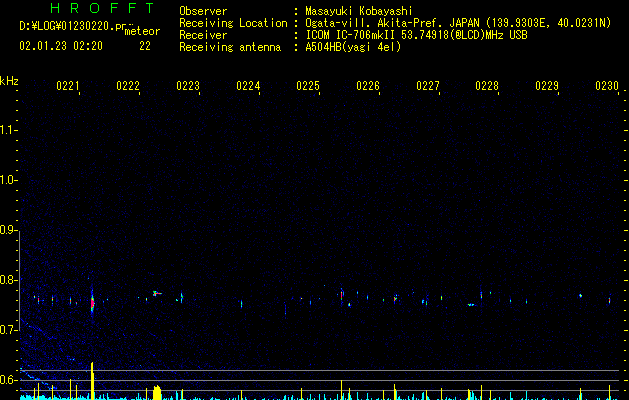This screenshot has height=400, width=629.
Task: Click the Receiving antenna label
Action: coord(230,47)
